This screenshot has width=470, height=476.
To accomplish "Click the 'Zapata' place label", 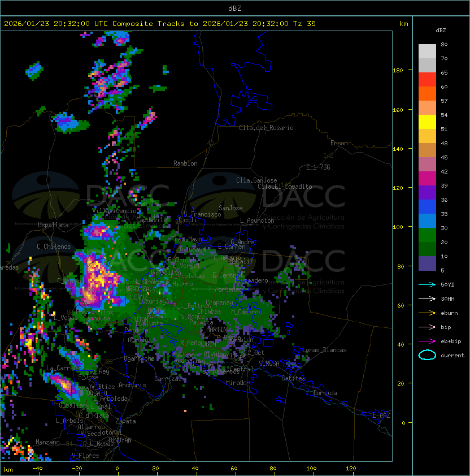I will (125, 421).
